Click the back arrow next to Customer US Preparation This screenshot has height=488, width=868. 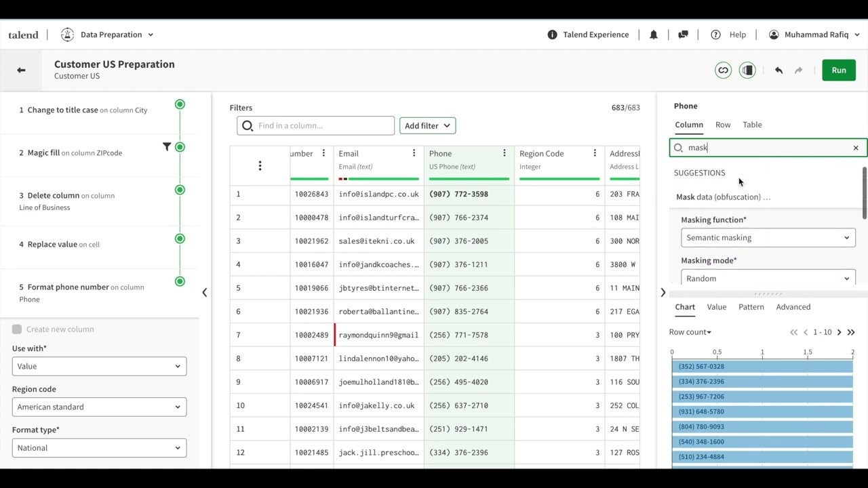(20, 70)
